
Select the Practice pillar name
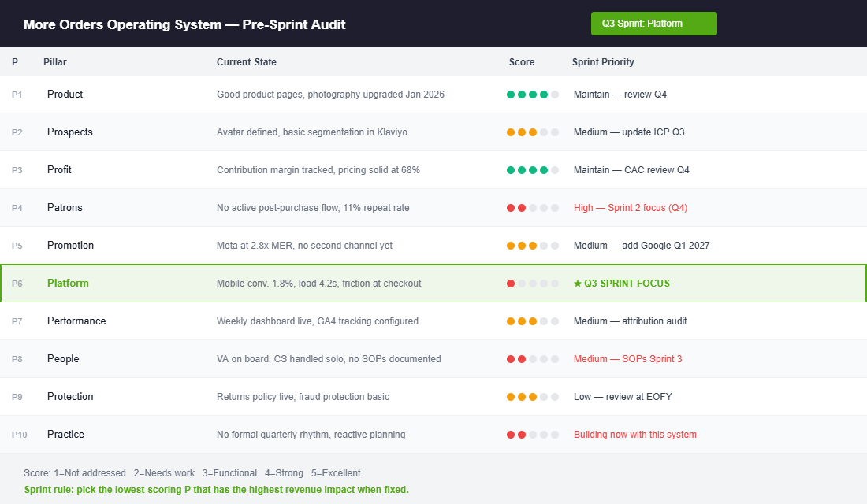(65, 435)
